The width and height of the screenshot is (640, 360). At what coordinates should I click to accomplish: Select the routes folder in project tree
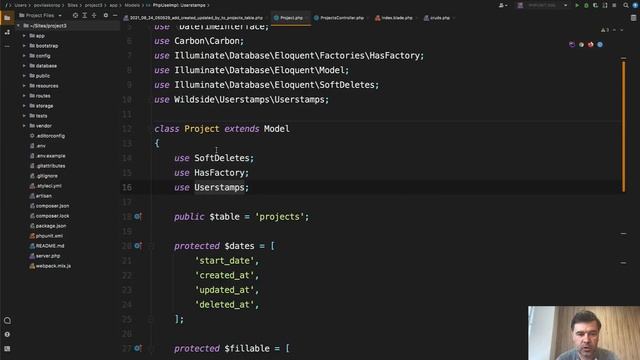[x=43, y=96]
